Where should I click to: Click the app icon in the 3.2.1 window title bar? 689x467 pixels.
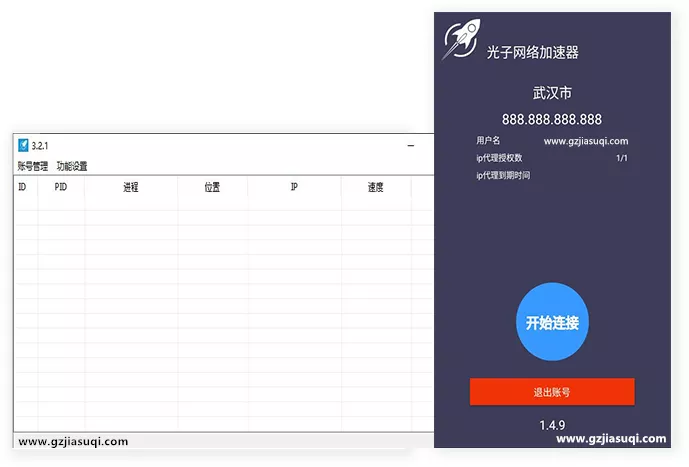[23, 145]
